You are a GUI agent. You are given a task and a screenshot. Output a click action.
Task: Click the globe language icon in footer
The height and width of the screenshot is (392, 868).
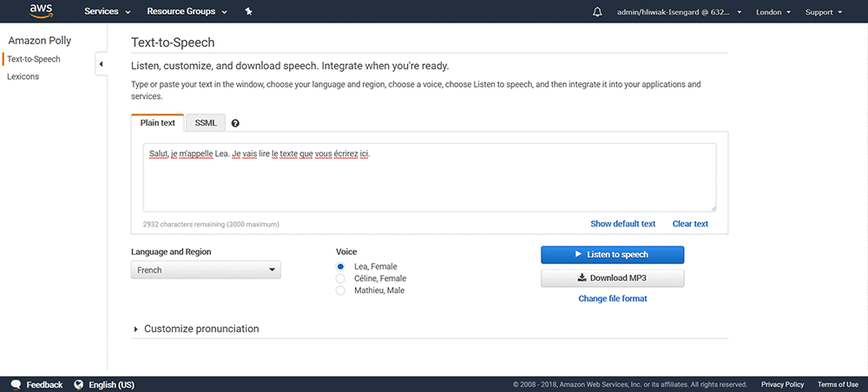[x=79, y=384]
